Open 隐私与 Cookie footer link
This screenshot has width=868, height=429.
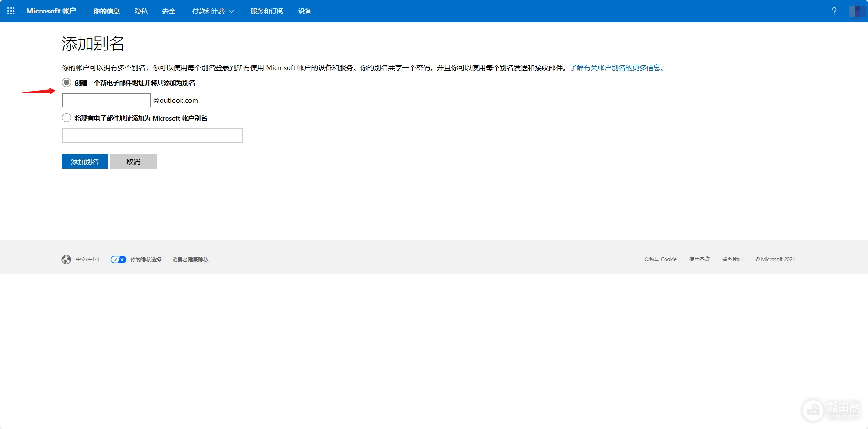coord(660,259)
